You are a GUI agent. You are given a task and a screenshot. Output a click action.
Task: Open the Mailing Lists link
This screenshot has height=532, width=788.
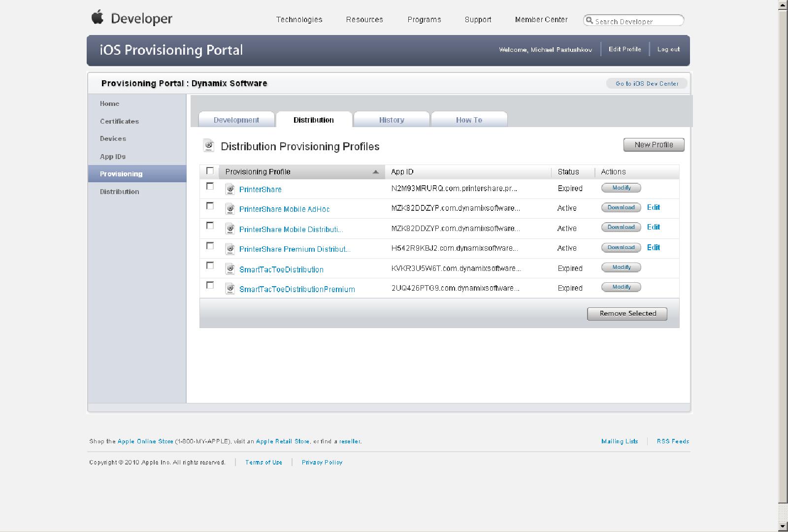tap(620, 441)
